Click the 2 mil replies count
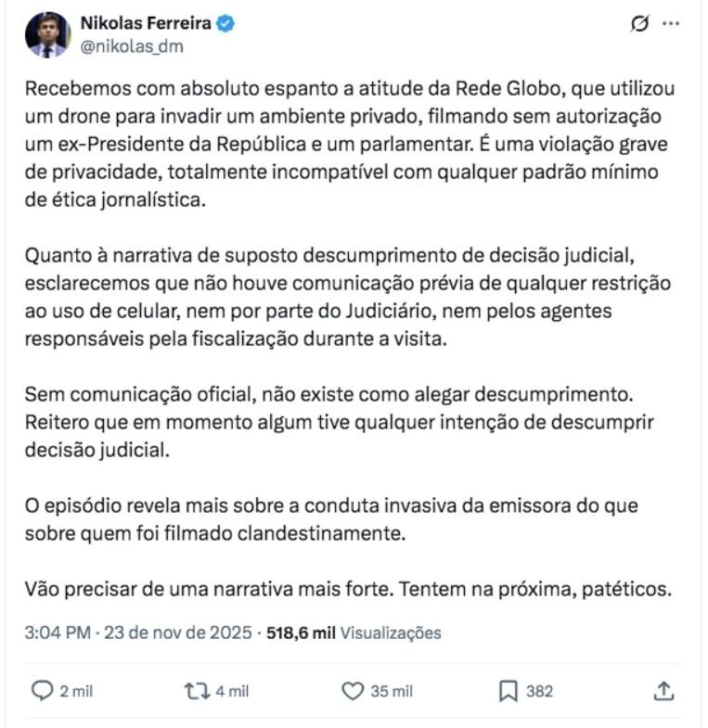708x728 pixels. (x=76, y=691)
